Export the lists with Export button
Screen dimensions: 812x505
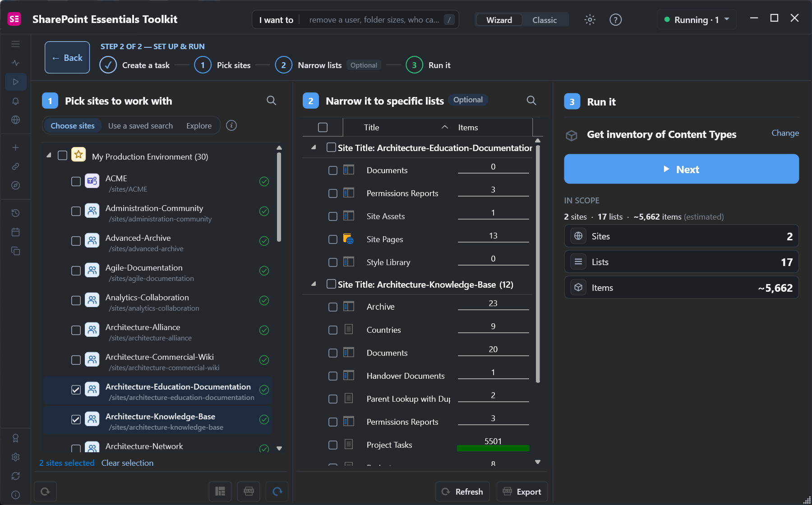pyautogui.click(x=522, y=491)
